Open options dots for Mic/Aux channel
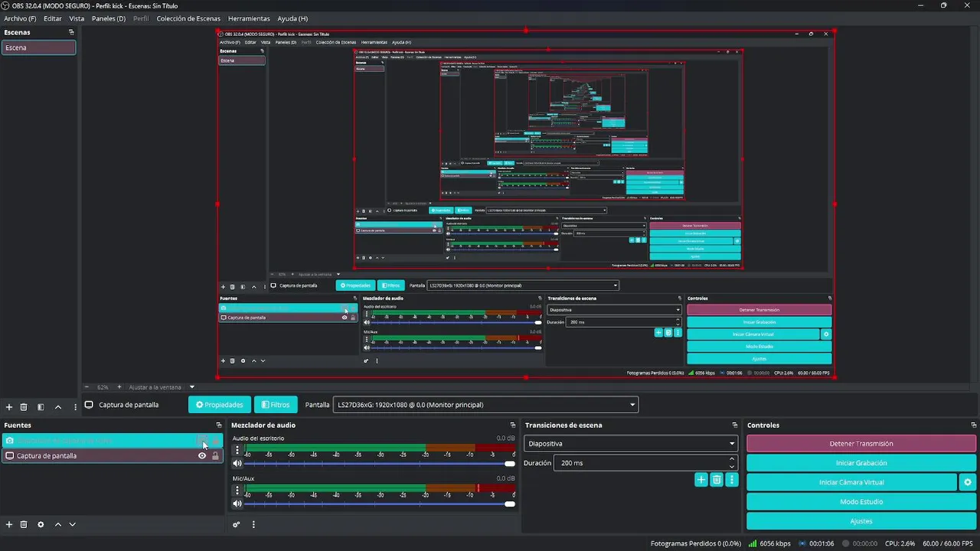The image size is (980, 551). 237,490
